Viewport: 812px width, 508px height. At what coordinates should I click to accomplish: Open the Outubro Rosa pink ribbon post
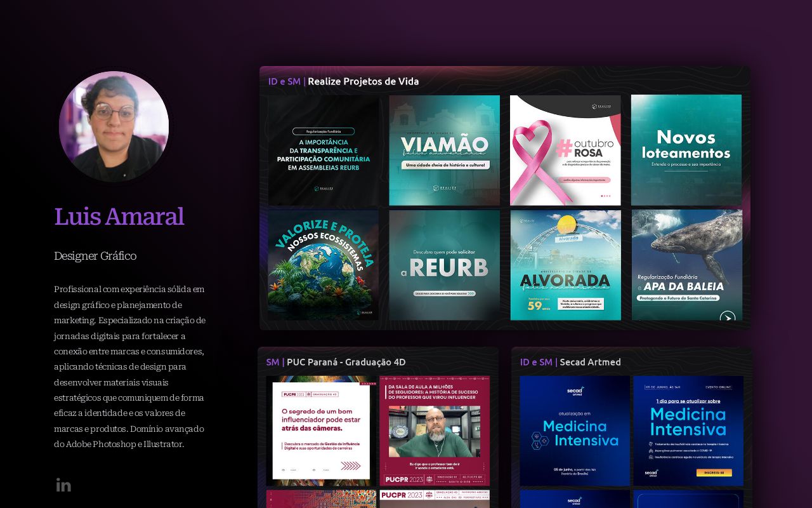565,150
